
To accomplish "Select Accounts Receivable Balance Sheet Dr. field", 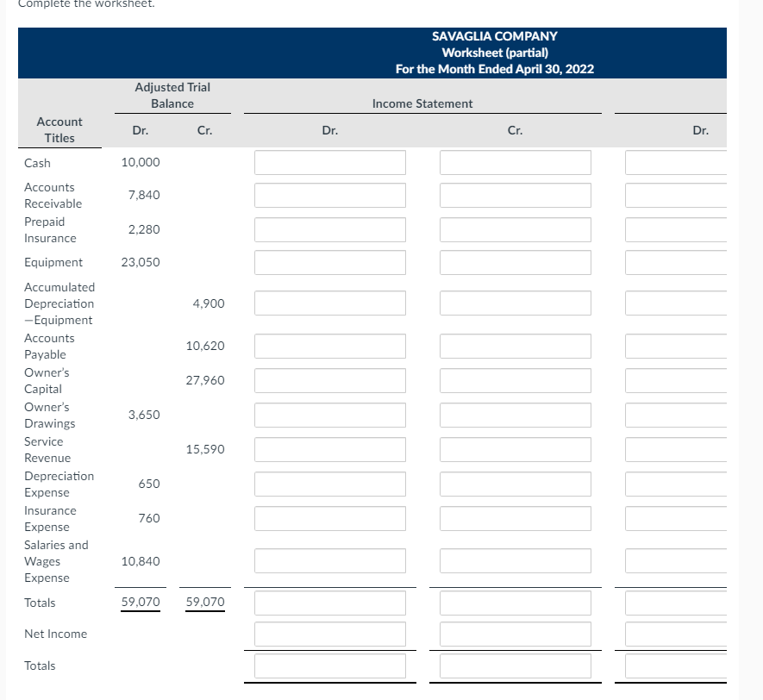I will (x=676, y=195).
